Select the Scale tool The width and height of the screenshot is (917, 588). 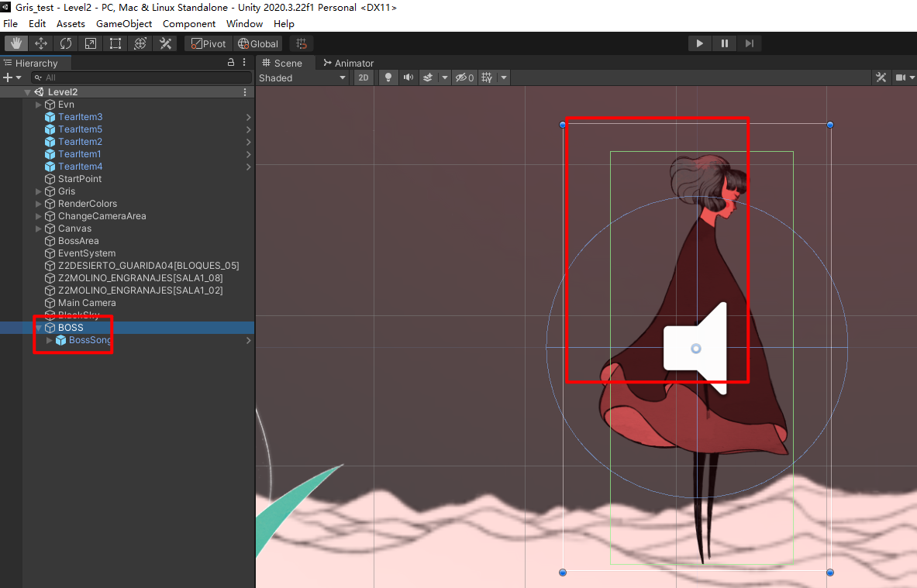[x=91, y=43]
